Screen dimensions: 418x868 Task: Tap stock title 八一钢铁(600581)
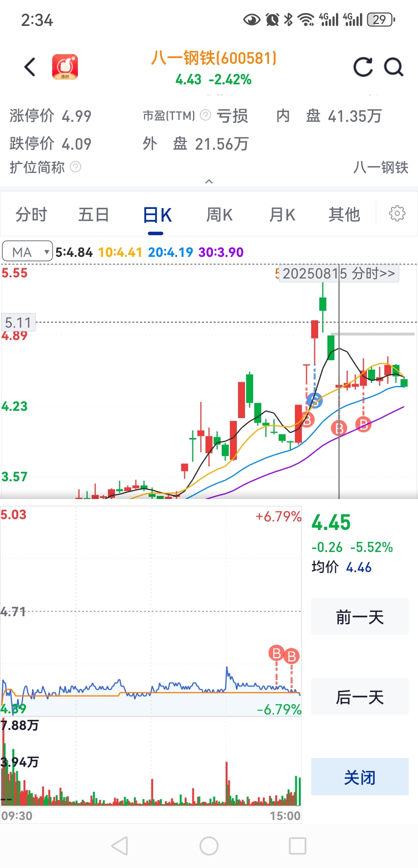tap(214, 58)
